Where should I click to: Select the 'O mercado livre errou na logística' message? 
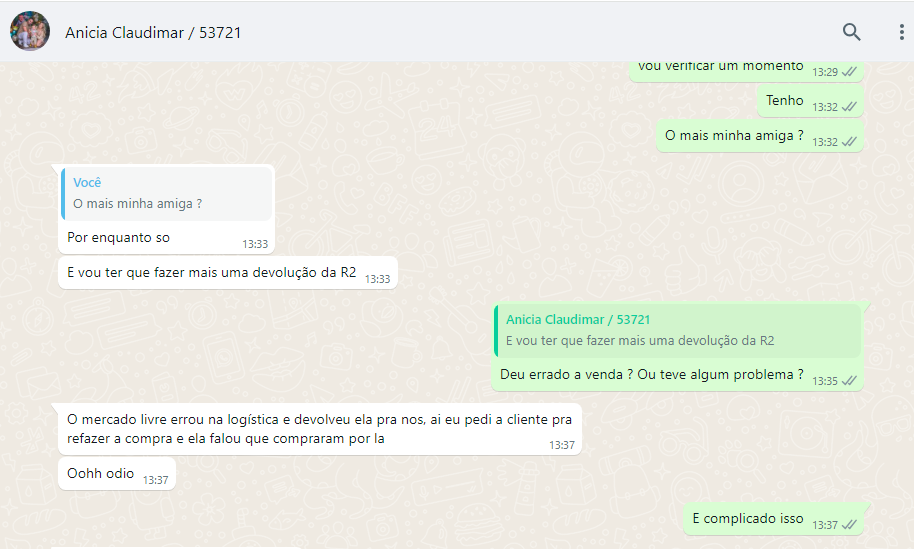(x=319, y=429)
